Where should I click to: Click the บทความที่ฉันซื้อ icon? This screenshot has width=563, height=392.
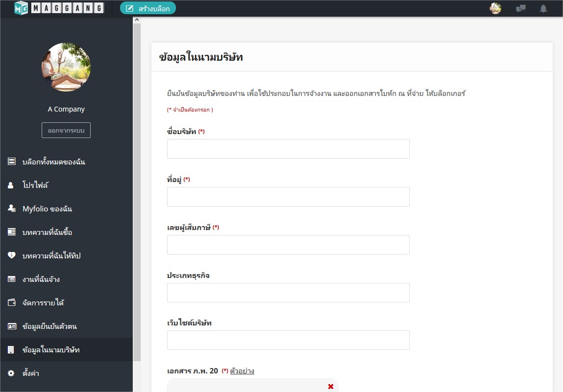coord(11,231)
